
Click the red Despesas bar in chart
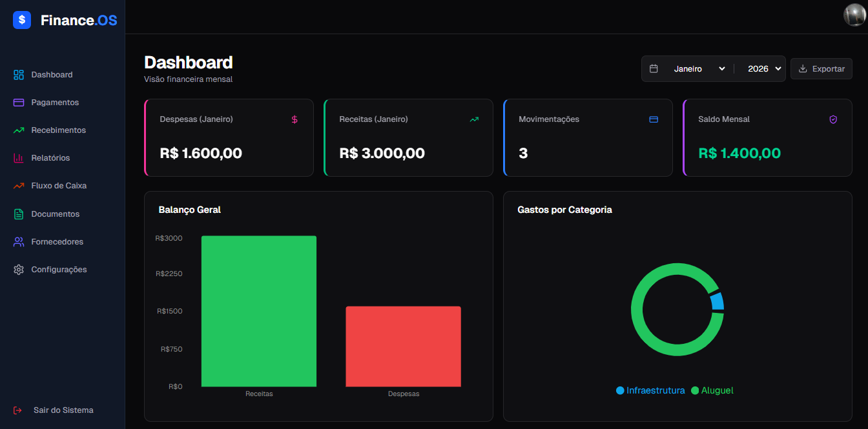click(x=403, y=346)
